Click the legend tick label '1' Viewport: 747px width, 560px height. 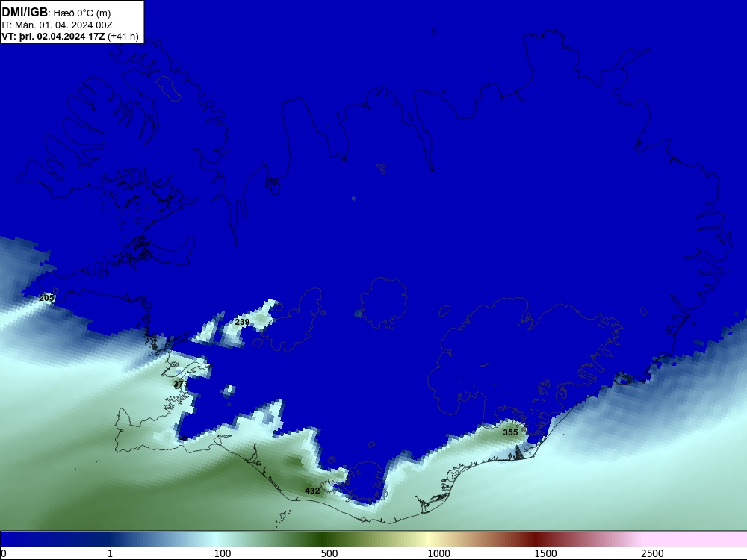click(x=110, y=553)
